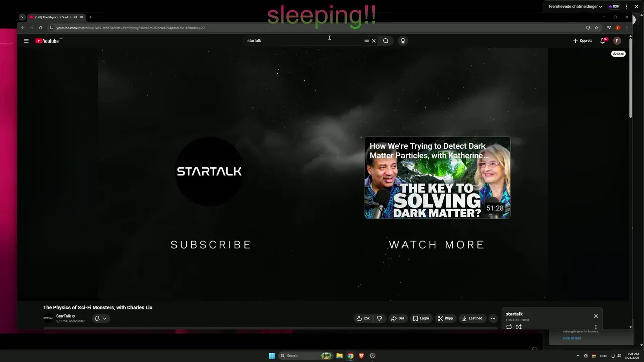644x362 pixels.
Task: Close the chat panel with X
Action: click(x=636, y=7)
